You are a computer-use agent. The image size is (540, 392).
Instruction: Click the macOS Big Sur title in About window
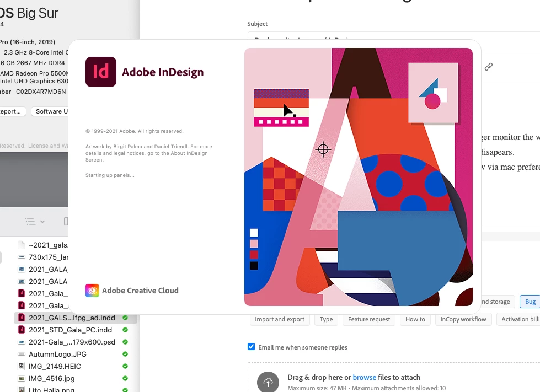coord(29,13)
